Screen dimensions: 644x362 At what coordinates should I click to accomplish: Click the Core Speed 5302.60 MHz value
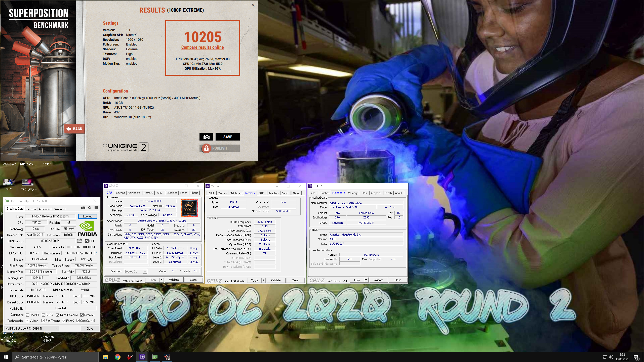136,248
